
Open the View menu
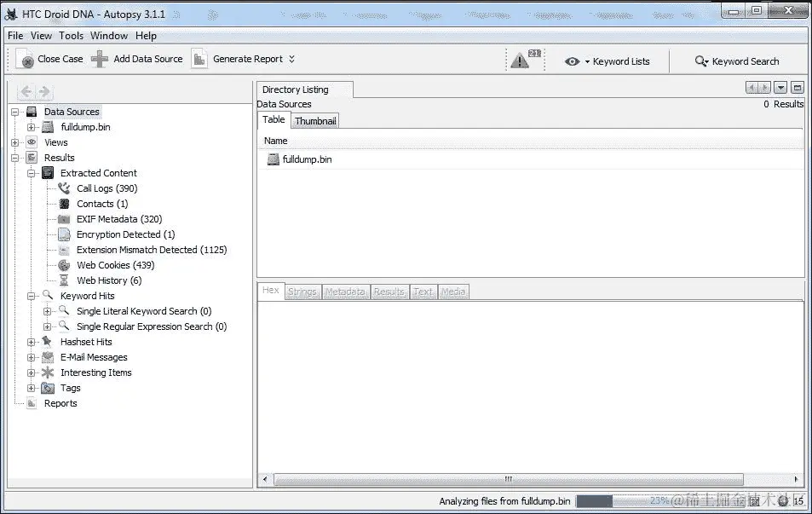[41, 36]
